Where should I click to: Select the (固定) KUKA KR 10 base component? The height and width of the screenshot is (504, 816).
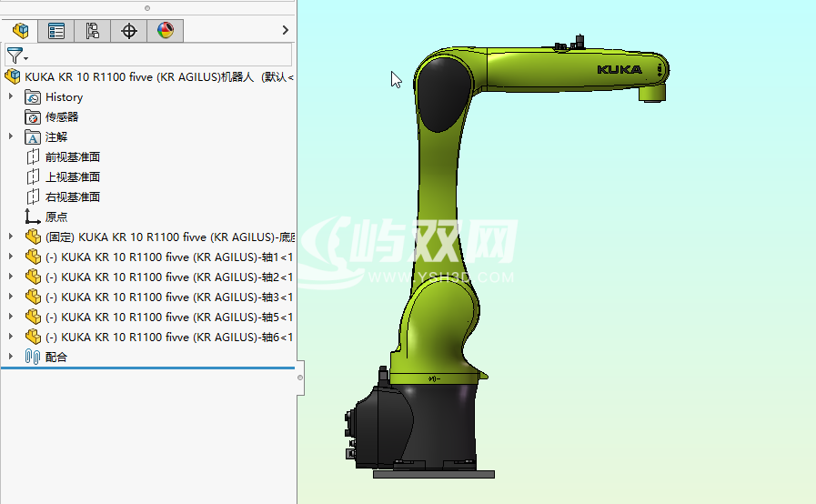(169, 237)
